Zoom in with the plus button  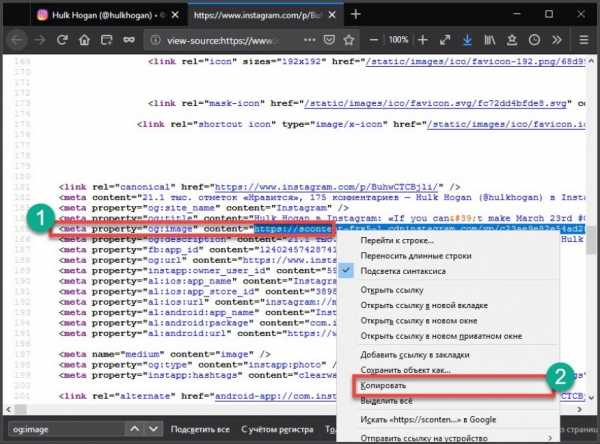click(422, 40)
